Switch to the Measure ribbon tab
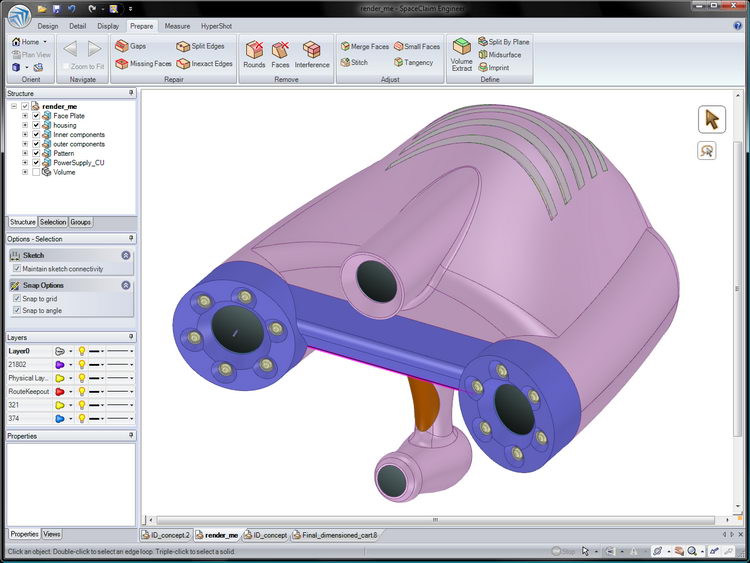Image resolution: width=750 pixels, height=563 pixels. pos(177,25)
